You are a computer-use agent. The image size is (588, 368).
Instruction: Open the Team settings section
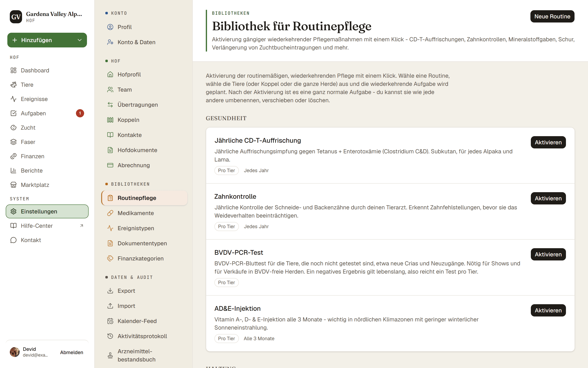144,90
